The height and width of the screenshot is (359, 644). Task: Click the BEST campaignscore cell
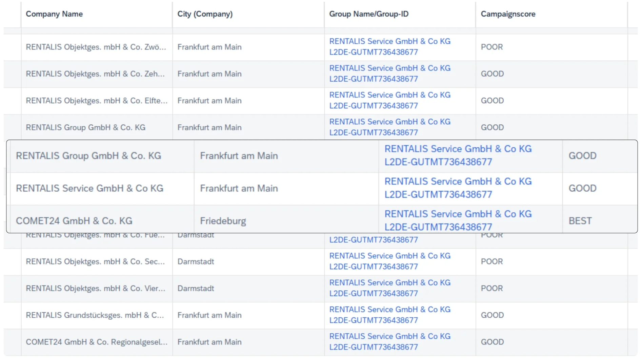(x=580, y=221)
